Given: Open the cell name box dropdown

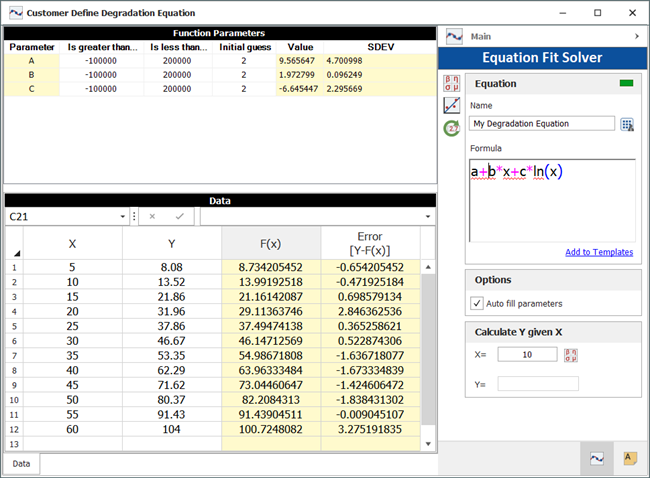Looking at the screenshot, I should pos(123,216).
